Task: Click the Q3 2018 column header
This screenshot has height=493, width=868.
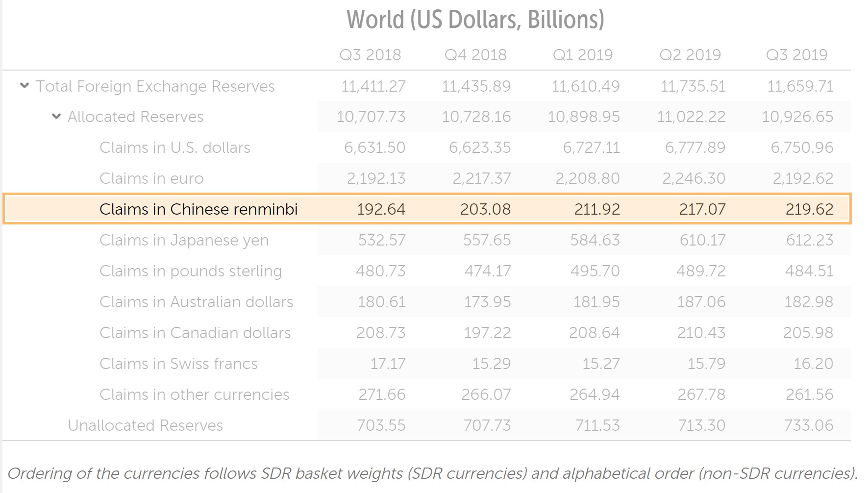Action: tap(370, 55)
